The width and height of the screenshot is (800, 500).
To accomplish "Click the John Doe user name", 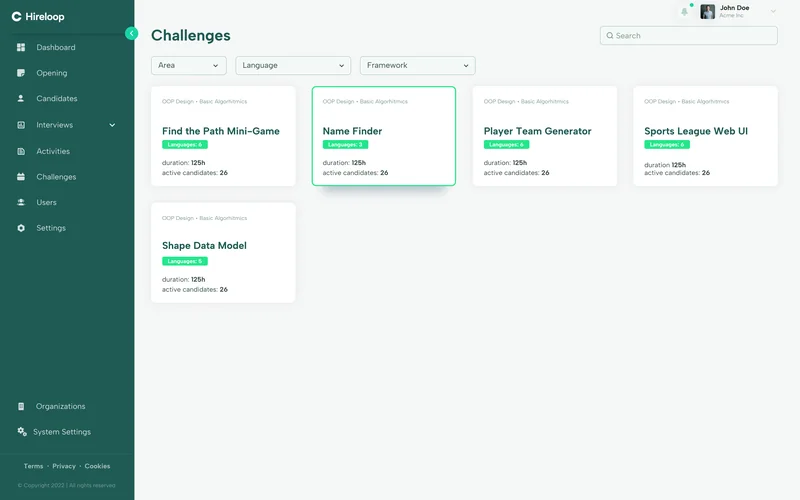I will [x=734, y=8].
